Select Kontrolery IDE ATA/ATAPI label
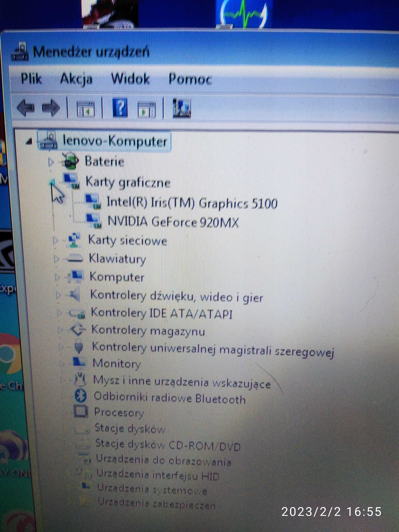Viewport: 399px width, 532px height. pos(161,314)
